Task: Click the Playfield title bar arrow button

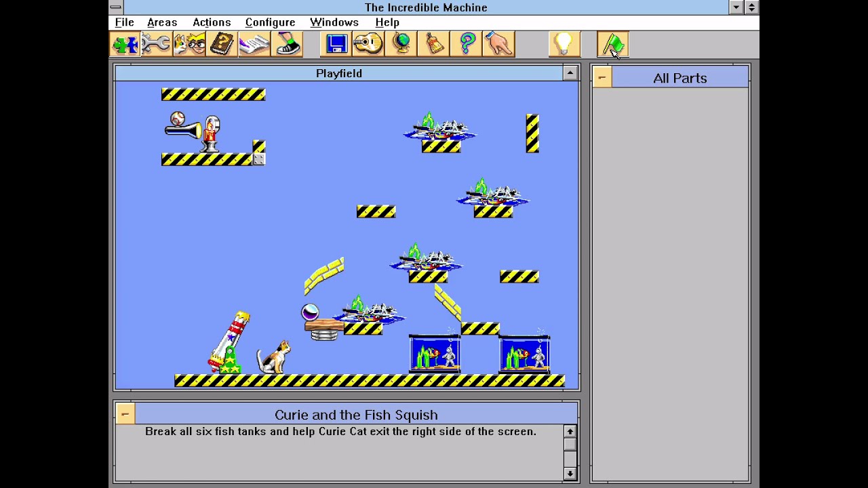Action: tap(570, 73)
